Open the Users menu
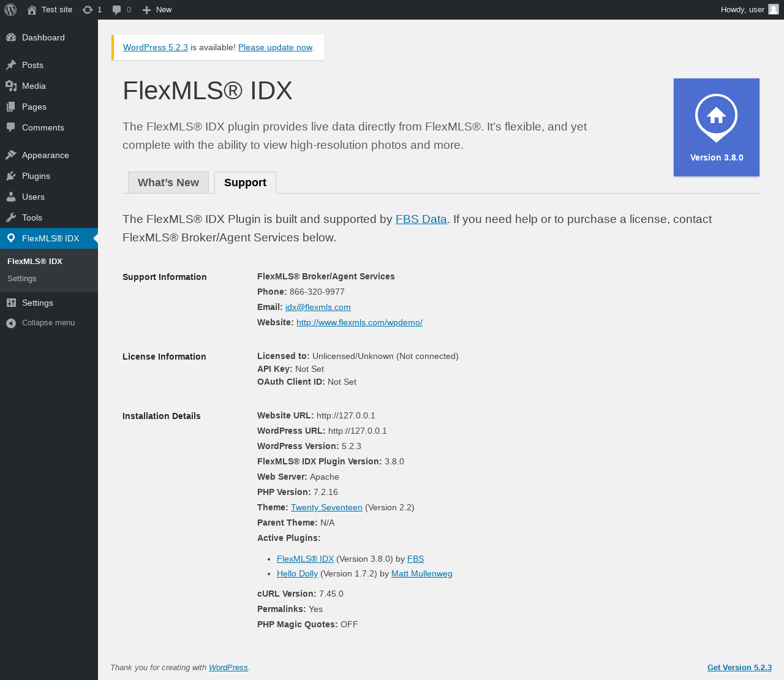The height and width of the screenshot is (680, 784). click(x=49, y=197)
